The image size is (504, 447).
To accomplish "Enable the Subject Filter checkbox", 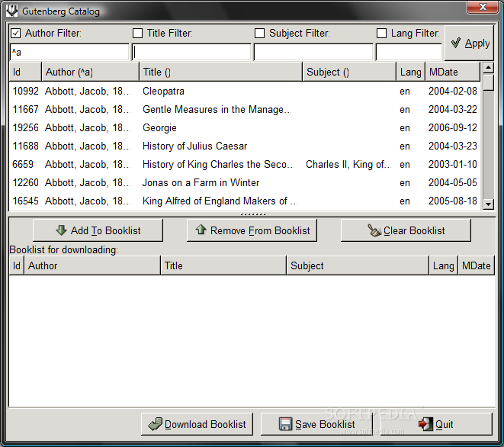I will [259, 33].
